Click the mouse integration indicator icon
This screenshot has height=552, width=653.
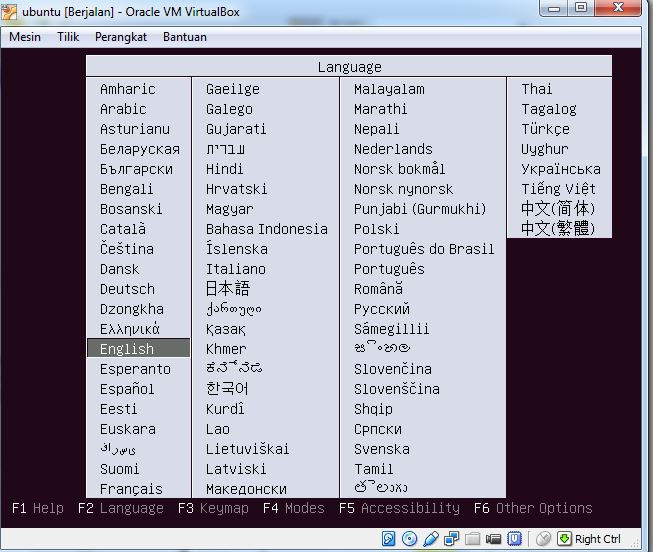[x=543, y=539]
